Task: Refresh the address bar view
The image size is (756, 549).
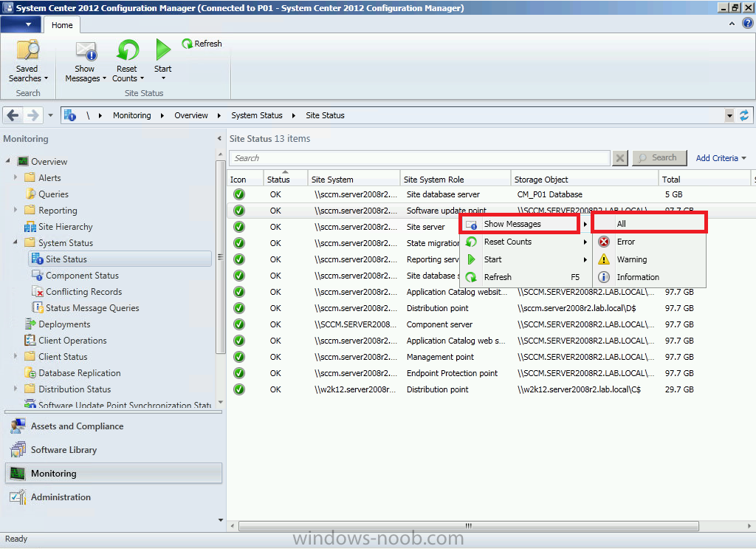Action: [744, 115]
